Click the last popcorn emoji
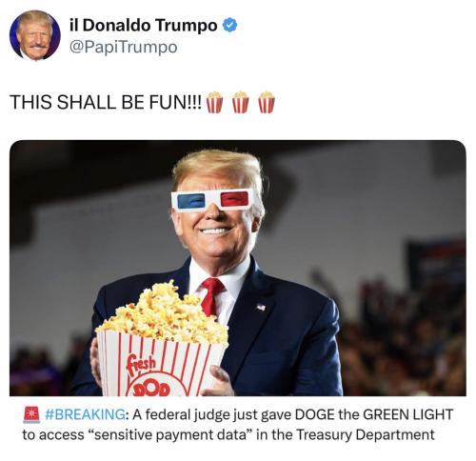 coord(267,102)
